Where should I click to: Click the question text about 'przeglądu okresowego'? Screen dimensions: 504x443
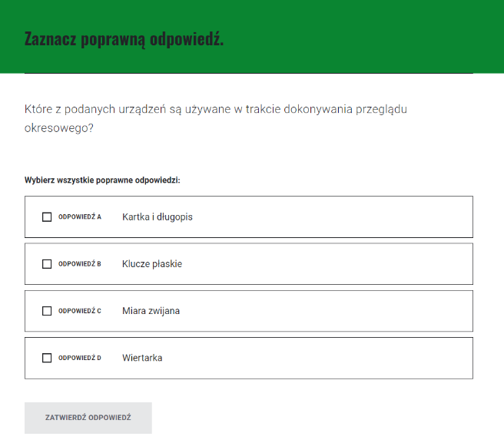pos(215,118)
